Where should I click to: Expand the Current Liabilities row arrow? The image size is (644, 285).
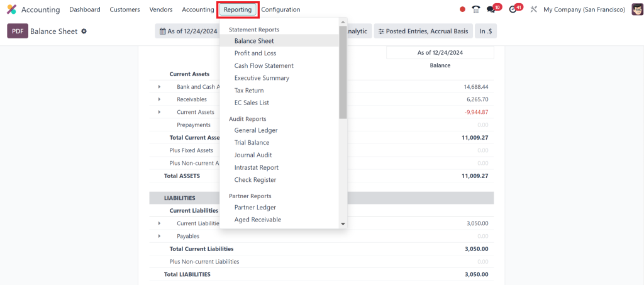(x=159, y=223)
